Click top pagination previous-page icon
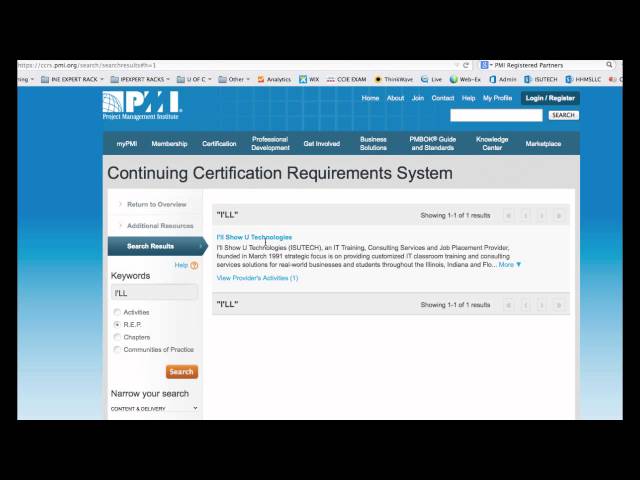This screenshot has height=480, width=640. (525, 216)
